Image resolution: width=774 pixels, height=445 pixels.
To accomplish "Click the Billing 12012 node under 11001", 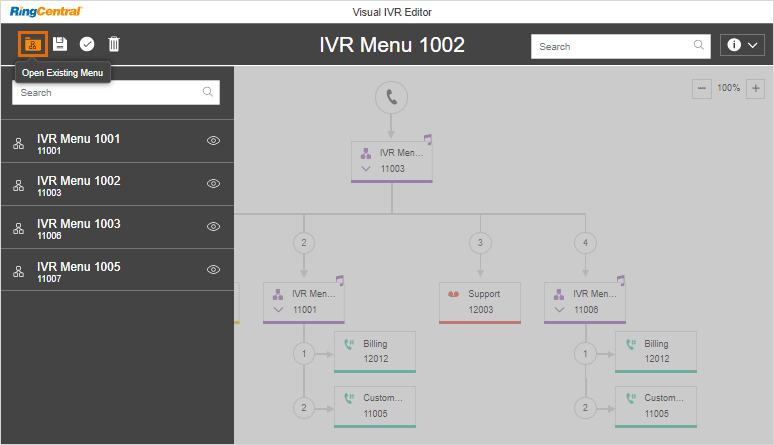I will (374, 351).
